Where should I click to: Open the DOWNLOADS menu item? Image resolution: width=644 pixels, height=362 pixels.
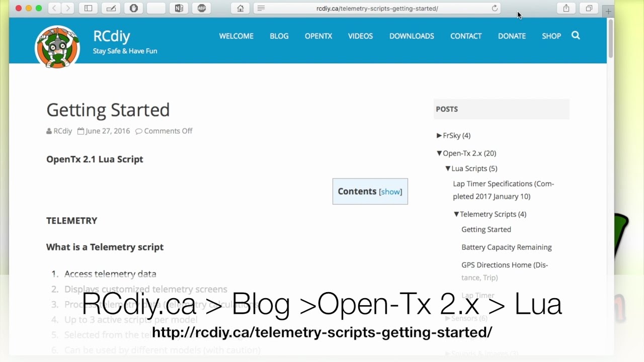412,36
